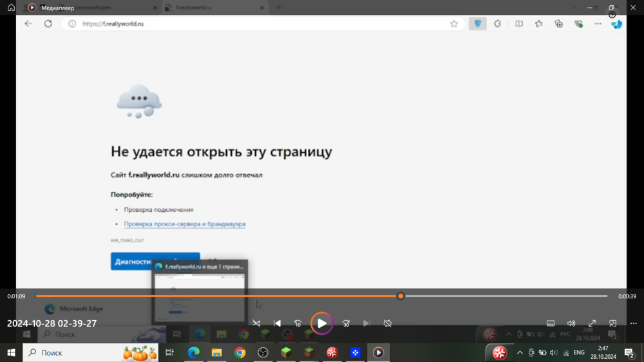Jump to the previous track
644x362 pixels.
pos(277,323)
